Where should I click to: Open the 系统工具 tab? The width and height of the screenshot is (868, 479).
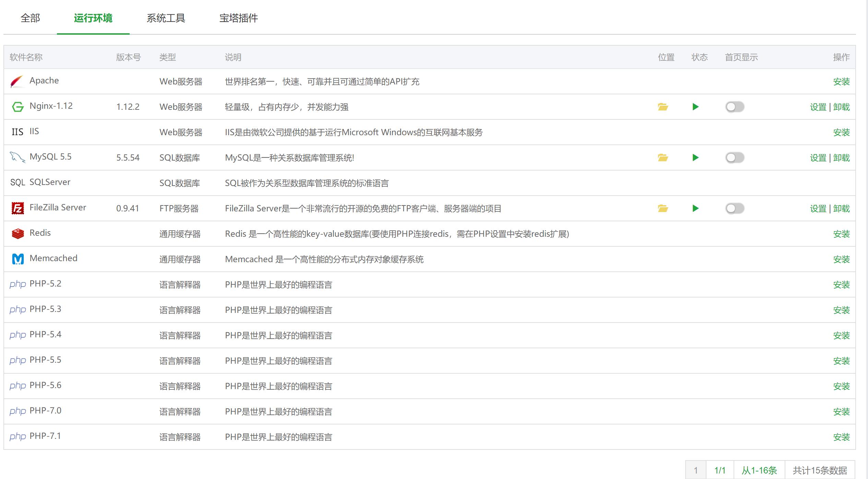click(166, 18)
